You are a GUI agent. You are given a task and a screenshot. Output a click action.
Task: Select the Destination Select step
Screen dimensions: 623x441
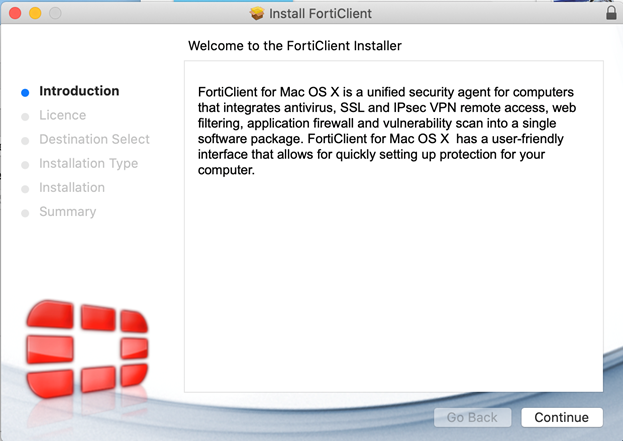(x=94, y=139)
